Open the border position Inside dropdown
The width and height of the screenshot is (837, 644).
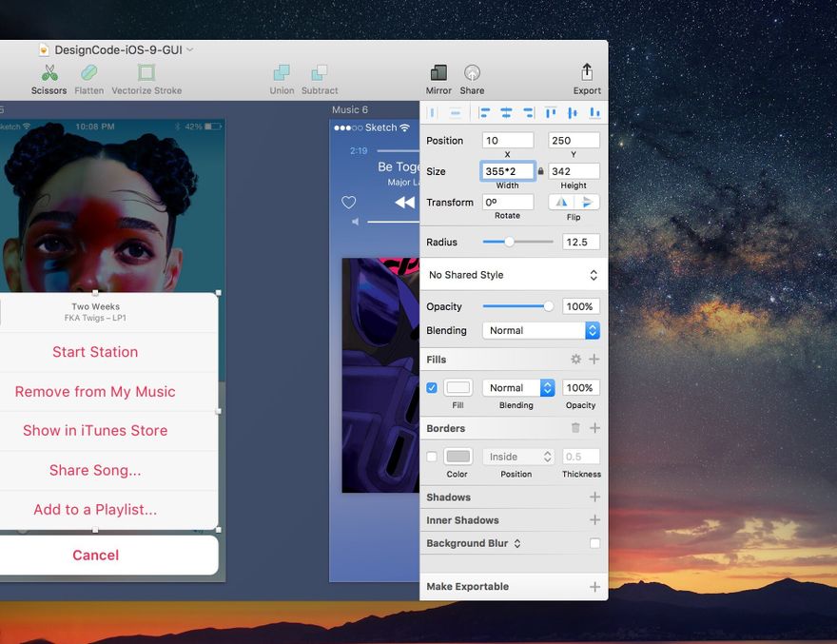click(x=518, y=457)
